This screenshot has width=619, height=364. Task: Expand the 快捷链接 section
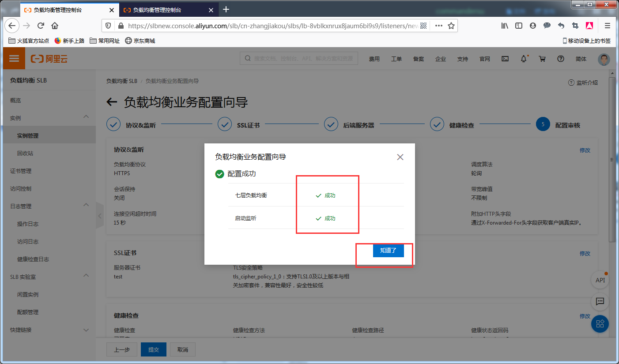click(49, 330)
